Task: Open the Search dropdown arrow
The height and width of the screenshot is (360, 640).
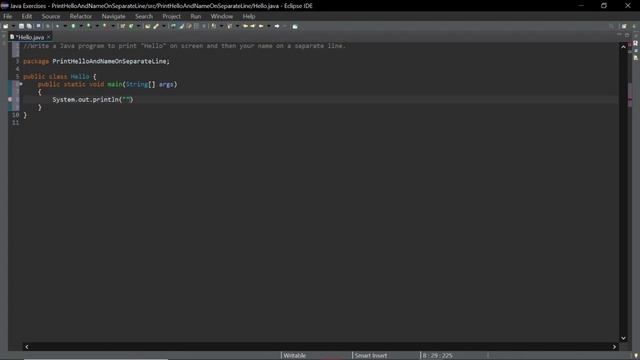Action: pyautogui.click(x=164, y=26)
